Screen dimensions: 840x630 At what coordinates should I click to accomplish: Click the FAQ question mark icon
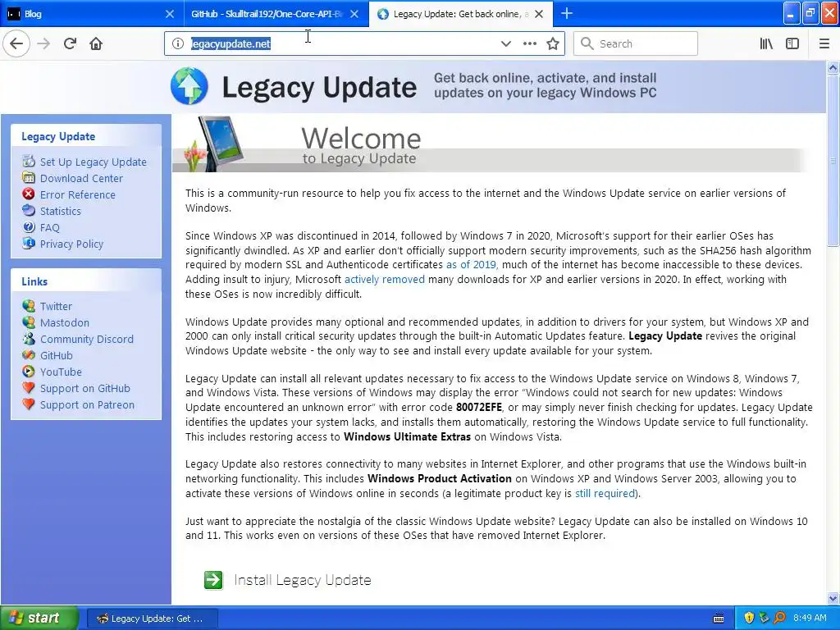tap(29, 226)
